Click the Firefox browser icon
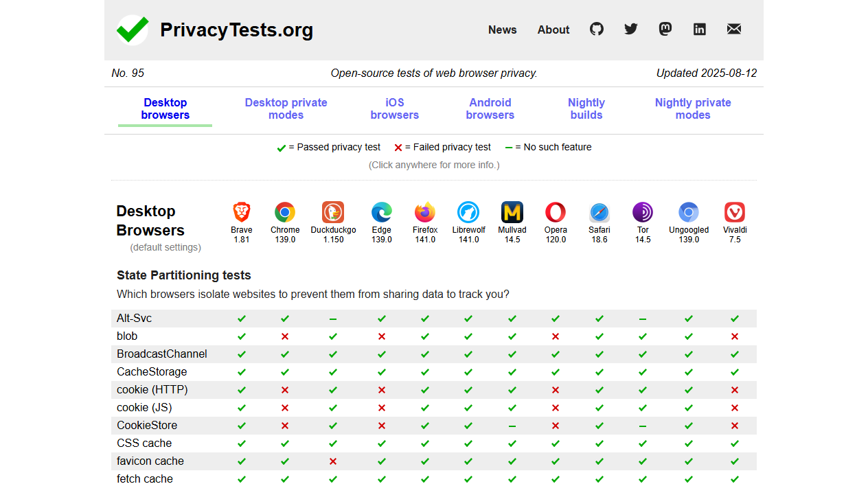The image size is (868, 484). (x=424, y=211)
